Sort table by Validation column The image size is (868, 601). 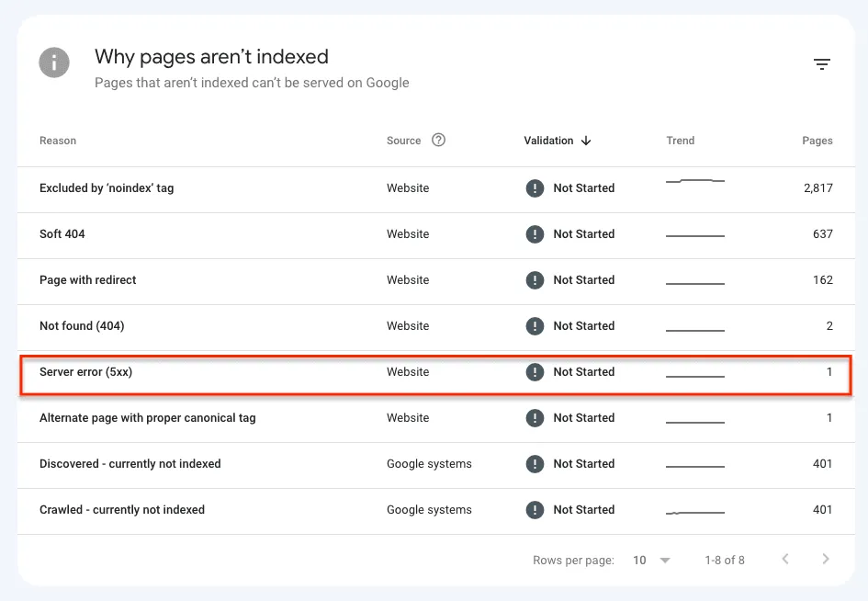click(x=548, y=141)
